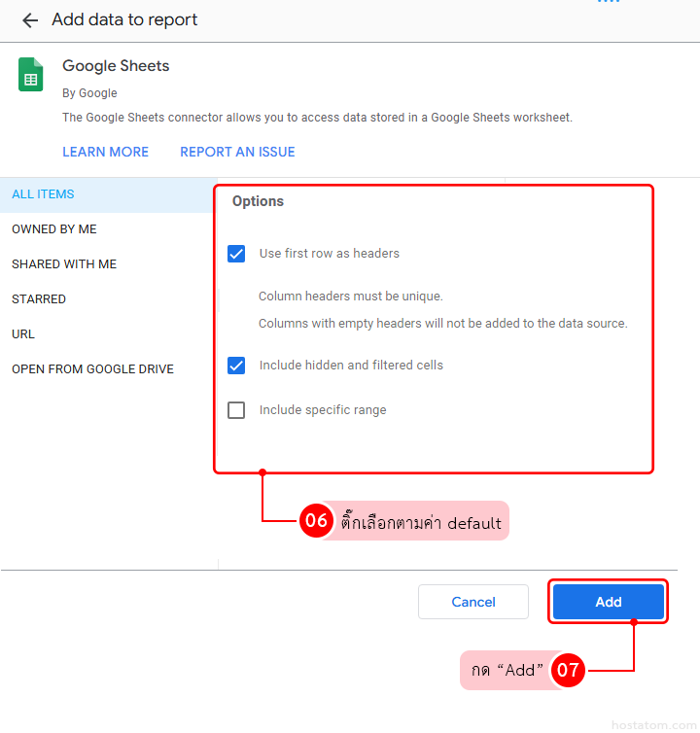The height and width of the screenshot is (733, 700).
Task: Uncheck Include hidden and filtered cells
Action: coord(236,366)
